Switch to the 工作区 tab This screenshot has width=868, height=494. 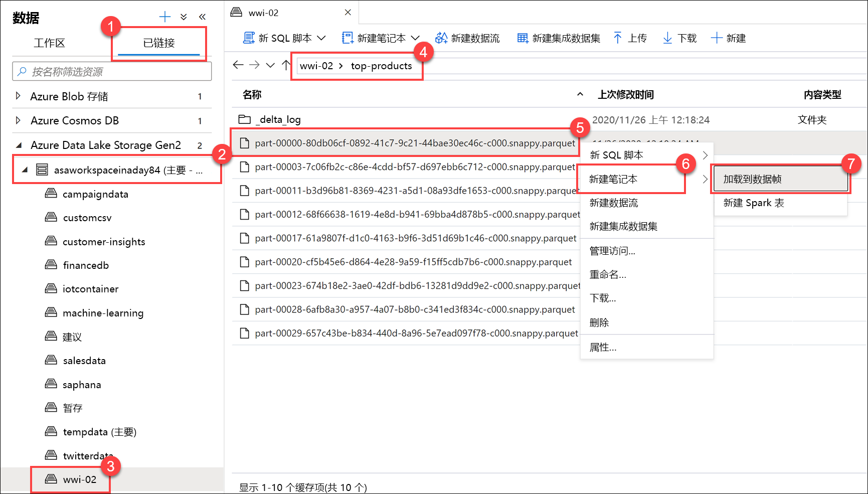pos(49,43)
